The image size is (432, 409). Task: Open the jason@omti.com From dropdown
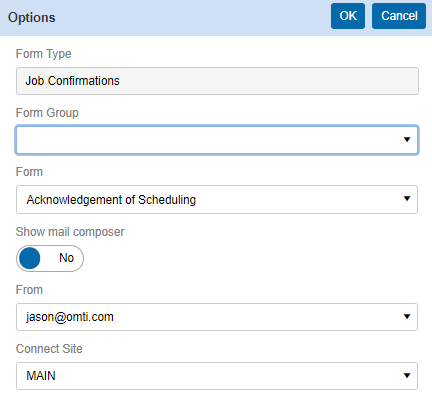[x=217, y=317]
